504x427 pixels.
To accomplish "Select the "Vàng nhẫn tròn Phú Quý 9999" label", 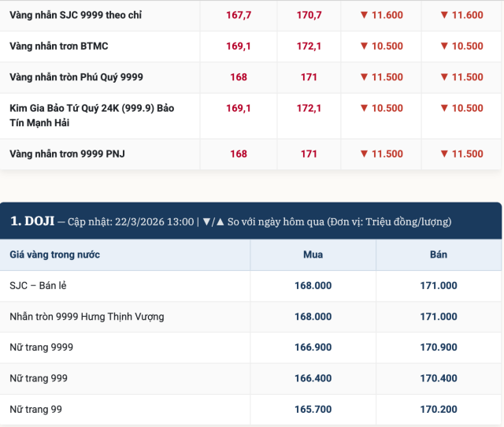I will [76, 77].
